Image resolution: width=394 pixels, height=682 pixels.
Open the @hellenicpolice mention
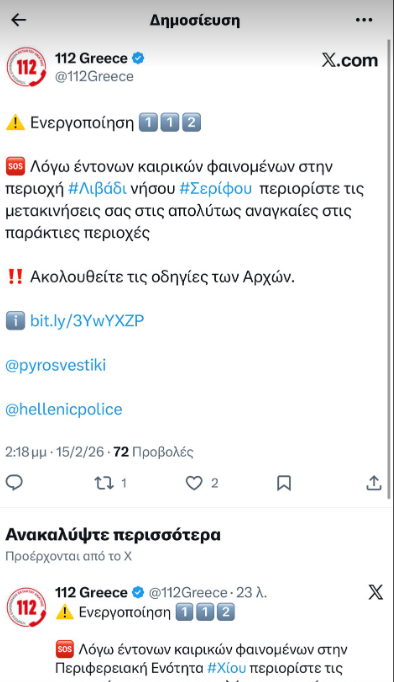click(x=64, y=409)
